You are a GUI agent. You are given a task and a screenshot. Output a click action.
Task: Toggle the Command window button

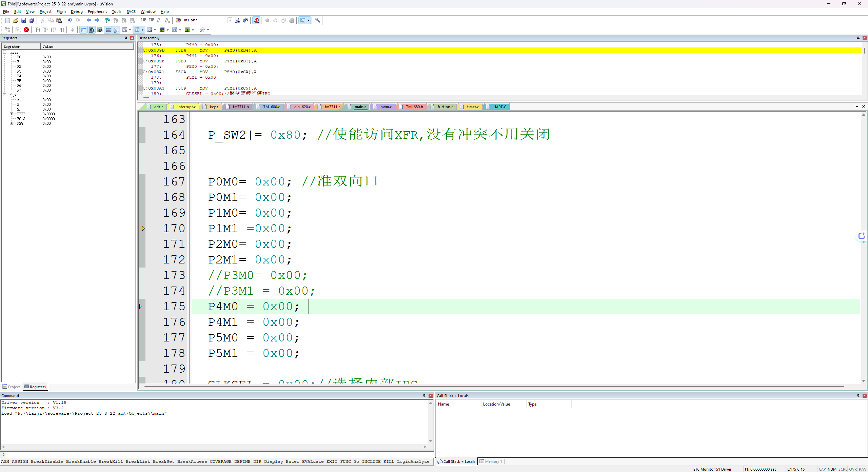(x=83, y=30)
